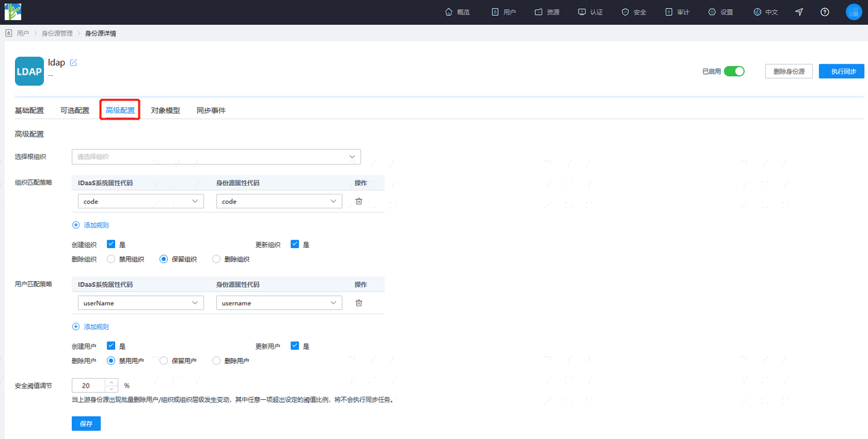Image resolution: width=868 pixels, height=439 pixels.
Task: Open the help question mark icon
Action: 825,12
